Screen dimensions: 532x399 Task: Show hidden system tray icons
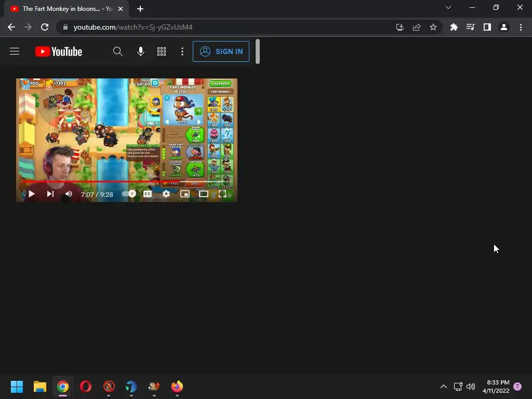tap(444, 387)
